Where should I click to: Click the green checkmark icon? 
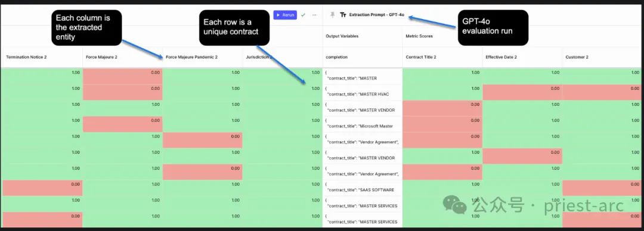[303, 15]
